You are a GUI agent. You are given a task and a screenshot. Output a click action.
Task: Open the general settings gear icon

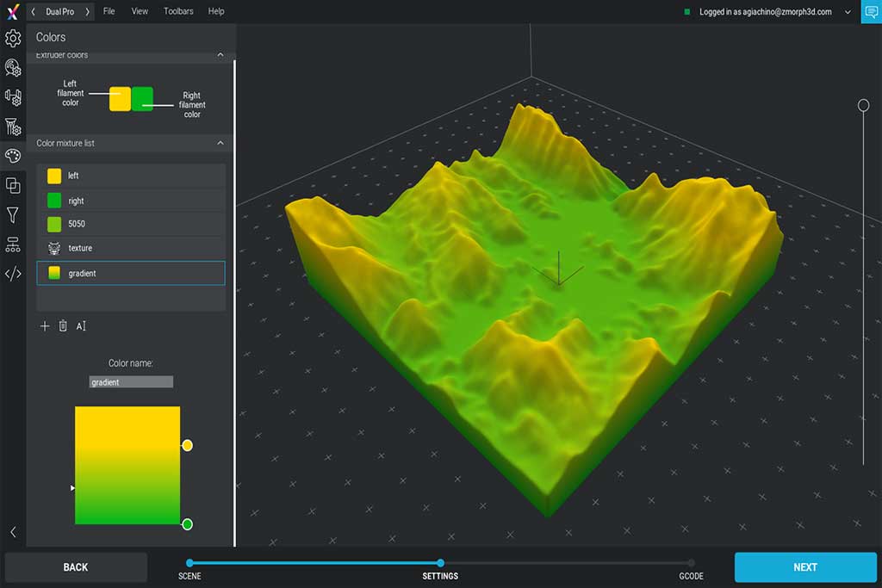pyautogui.click(x=13, y=38)
